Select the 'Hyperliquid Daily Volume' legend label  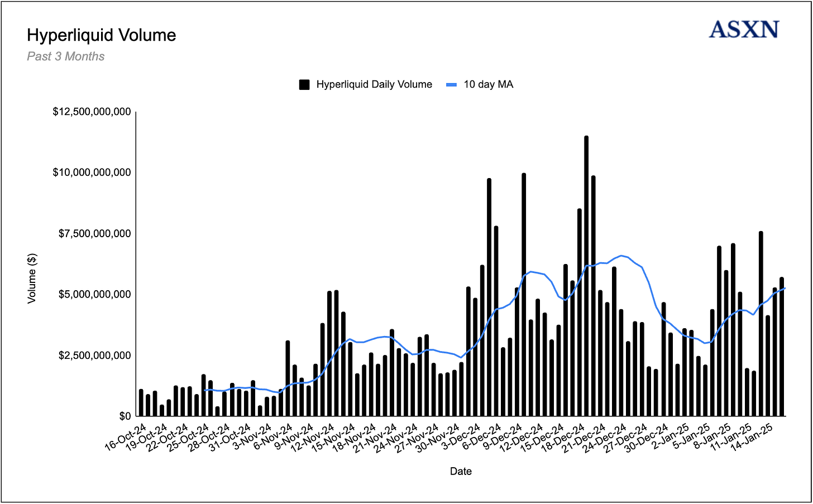pos(374,84)
